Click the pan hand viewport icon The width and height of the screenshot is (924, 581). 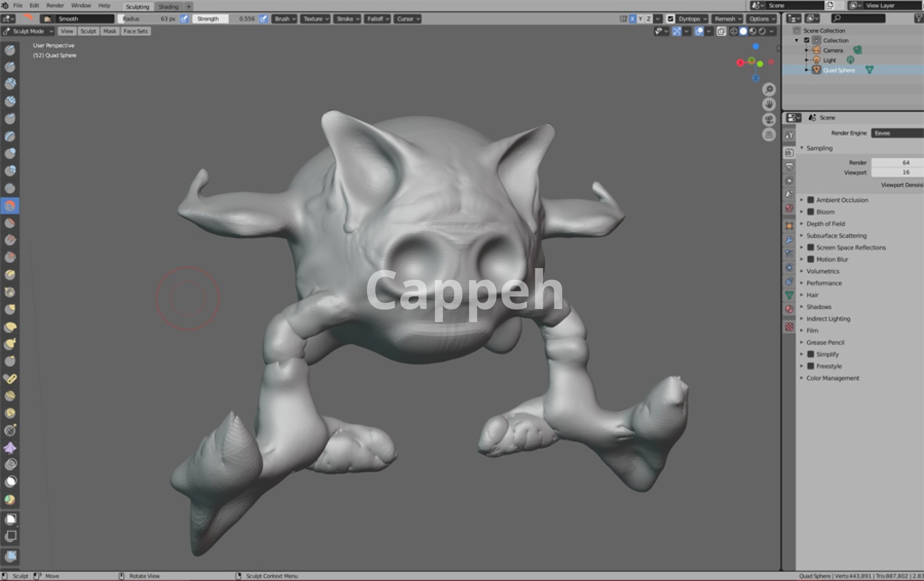(x=769, y=104)
